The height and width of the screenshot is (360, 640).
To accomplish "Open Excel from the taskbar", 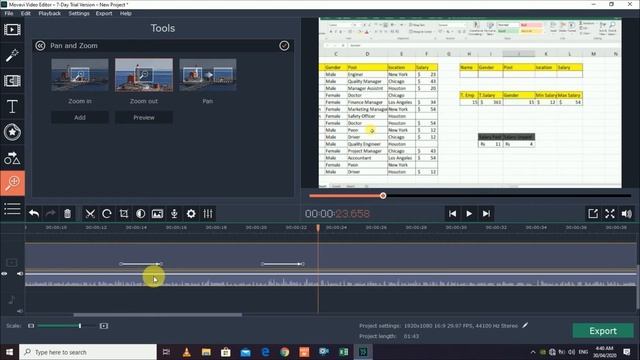I will tap(344, 352).
